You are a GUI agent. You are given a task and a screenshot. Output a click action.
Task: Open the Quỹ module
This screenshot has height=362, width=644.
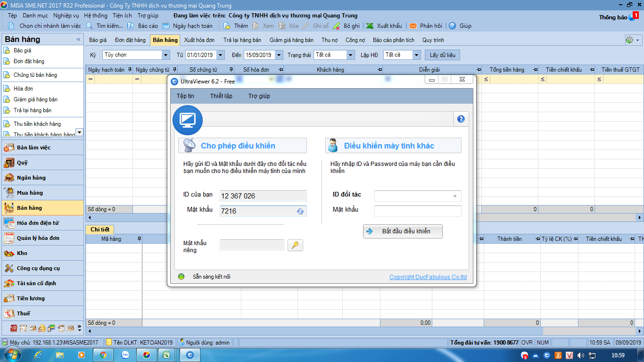[x=42, y=163]
